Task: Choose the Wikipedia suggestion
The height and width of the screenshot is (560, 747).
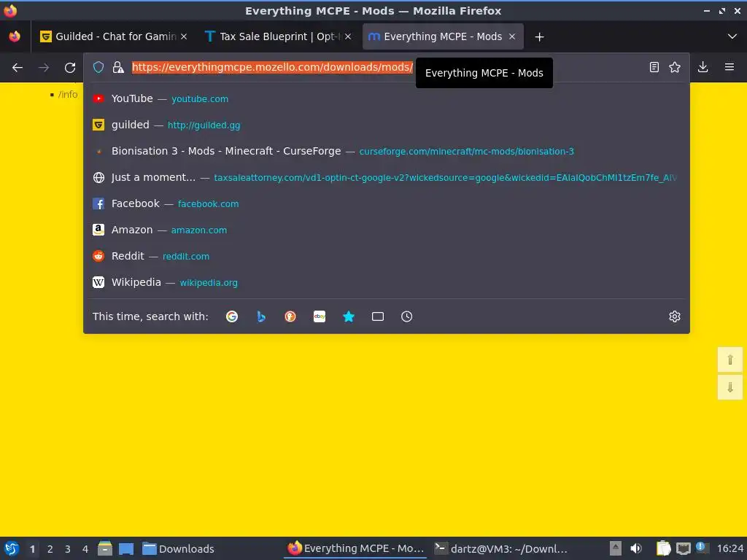Action: coord(387,282)
